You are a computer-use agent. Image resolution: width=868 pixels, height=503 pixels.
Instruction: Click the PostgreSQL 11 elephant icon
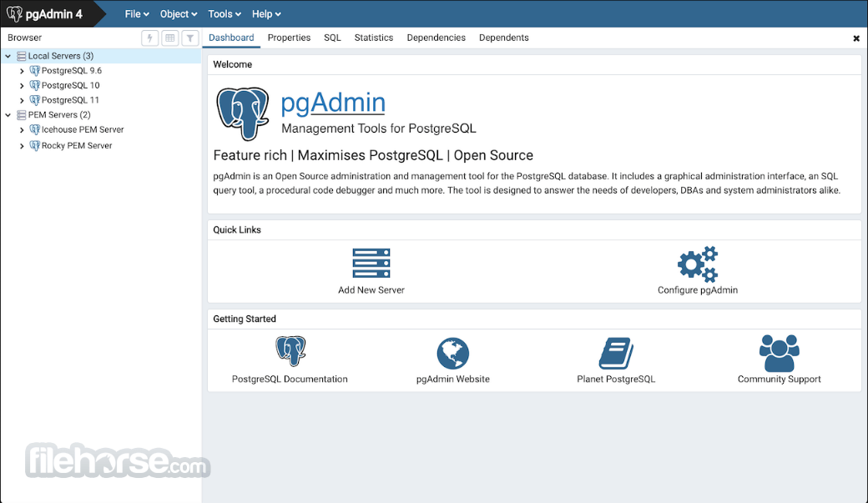point(35,100)
